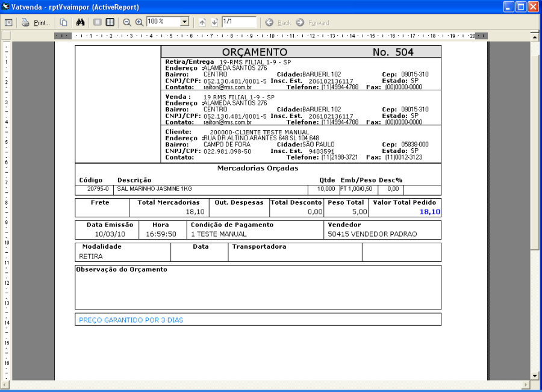542x392 pixels.
Task: Click the 022.981.098-50 CPF value
Action: [x=228, y=151]
